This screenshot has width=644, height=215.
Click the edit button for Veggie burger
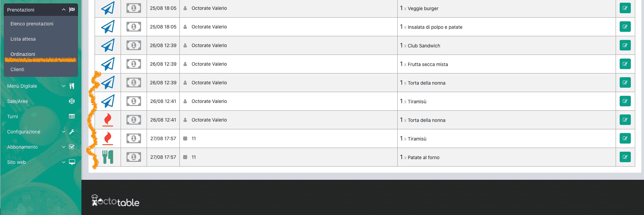tap(625, 8)
